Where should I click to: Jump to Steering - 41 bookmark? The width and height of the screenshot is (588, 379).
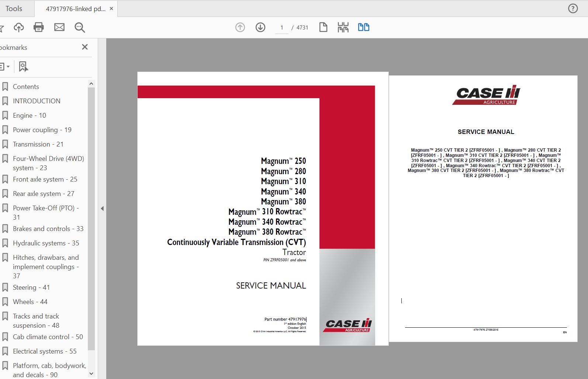pos(31,287)
